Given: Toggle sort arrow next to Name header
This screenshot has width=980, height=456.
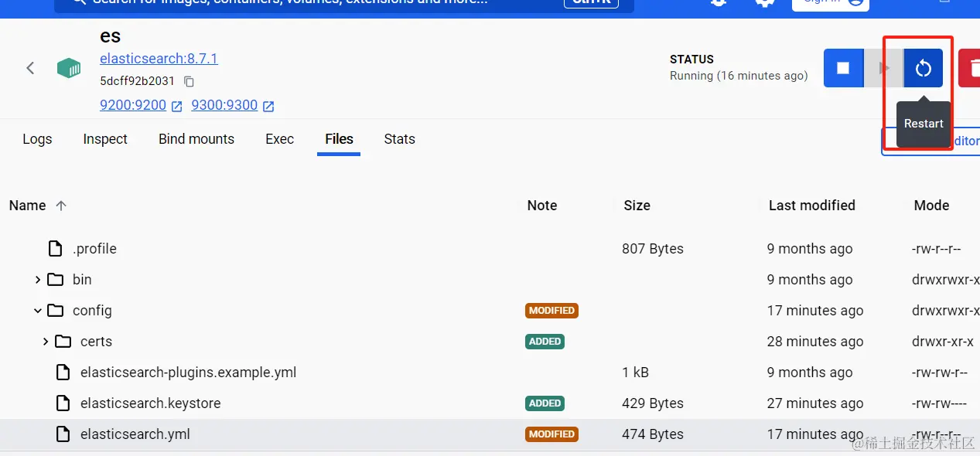Looking at the screenshot, I should tap(61, 206).
